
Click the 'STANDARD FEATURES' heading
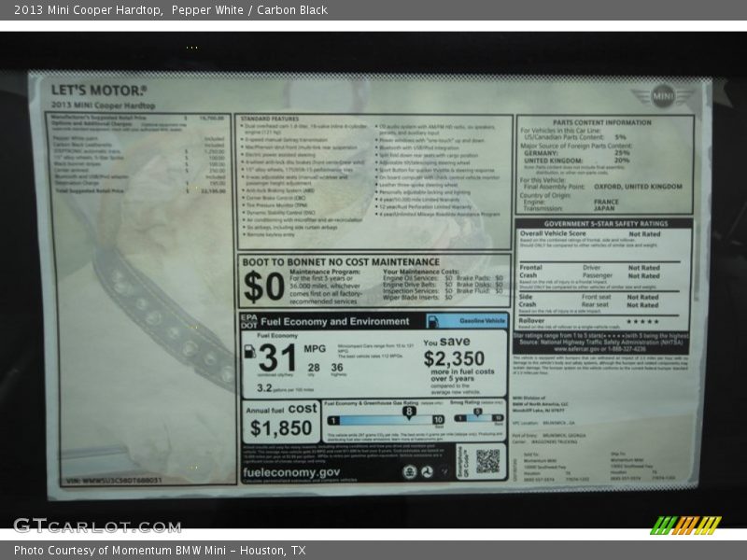click(x=270, y=119)
